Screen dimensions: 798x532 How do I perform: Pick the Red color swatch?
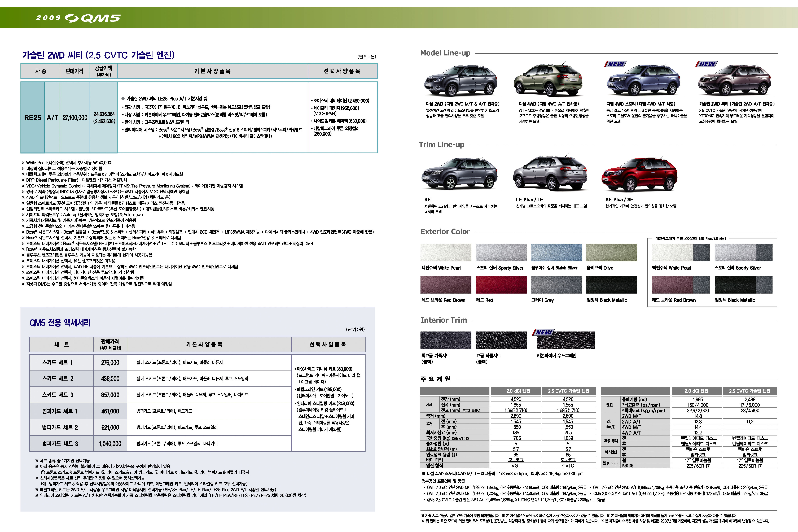click(501, 285)
